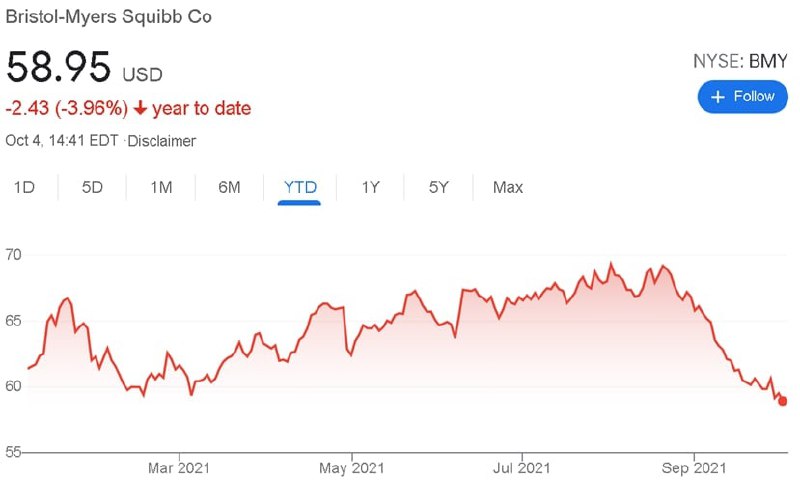This screenshot has width=800, height=481.
Task: Show the 6M chart range
Action: pyautogui.click(x=229, y=187)
